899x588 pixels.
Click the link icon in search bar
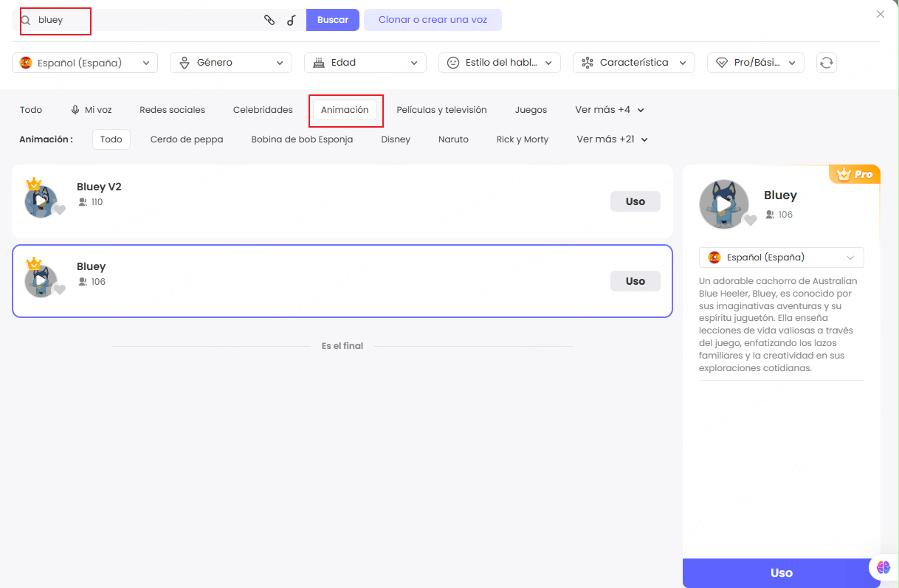(269, 20)
